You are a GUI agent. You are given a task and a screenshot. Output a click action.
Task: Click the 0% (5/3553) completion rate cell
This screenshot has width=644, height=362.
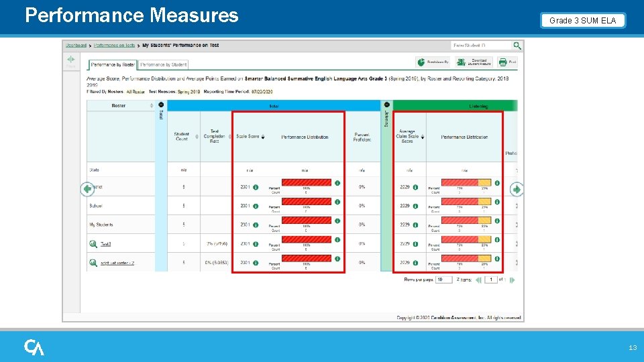(x=217, y=263)
